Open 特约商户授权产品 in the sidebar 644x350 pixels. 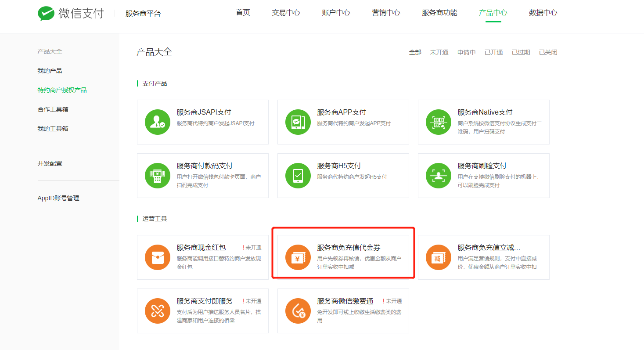62,90
